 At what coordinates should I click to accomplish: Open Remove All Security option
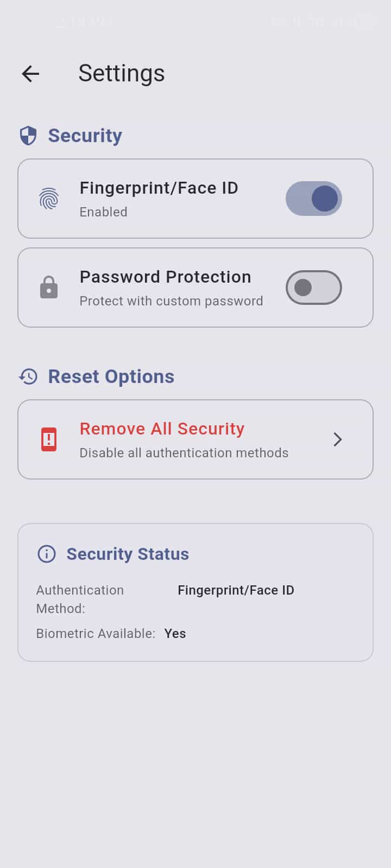162,429
